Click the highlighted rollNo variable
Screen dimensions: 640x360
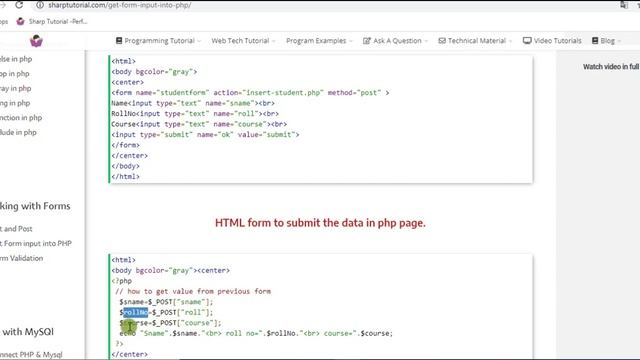(136, 312)
